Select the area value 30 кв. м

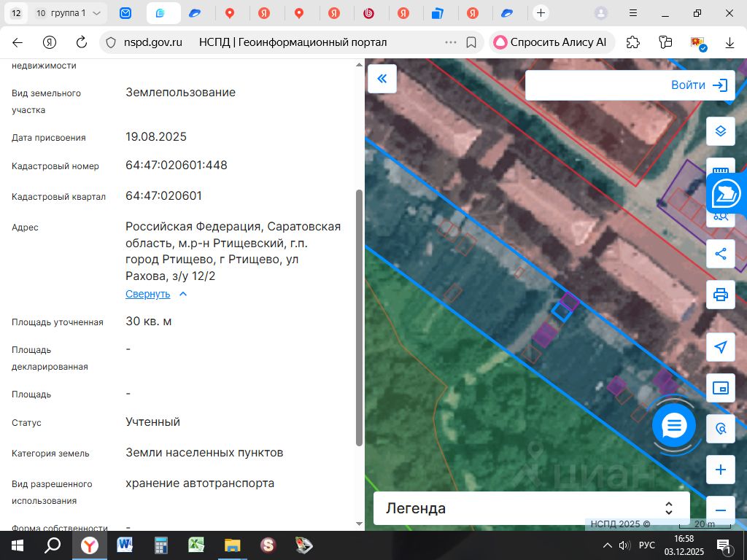click(149, 322)
